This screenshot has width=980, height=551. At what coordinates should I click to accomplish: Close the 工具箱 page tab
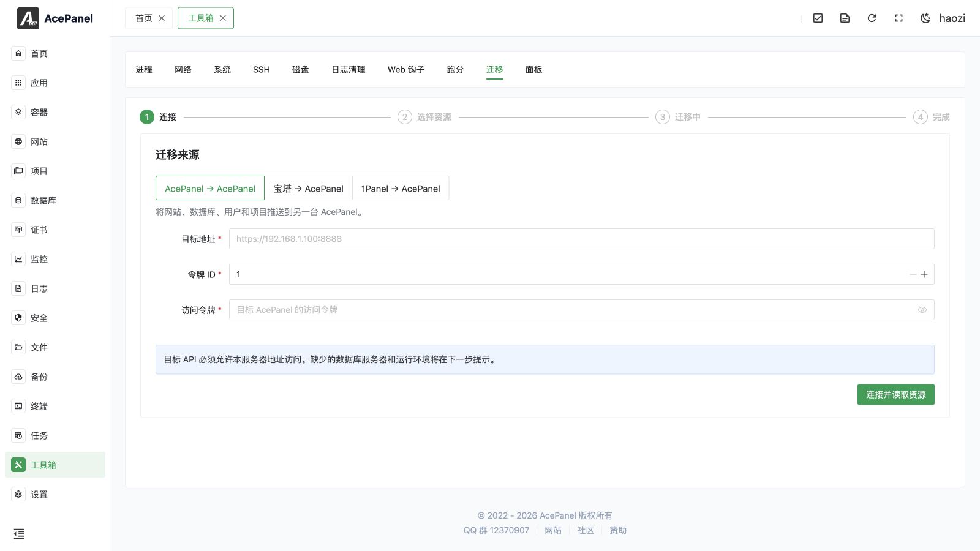click(223, 18)
